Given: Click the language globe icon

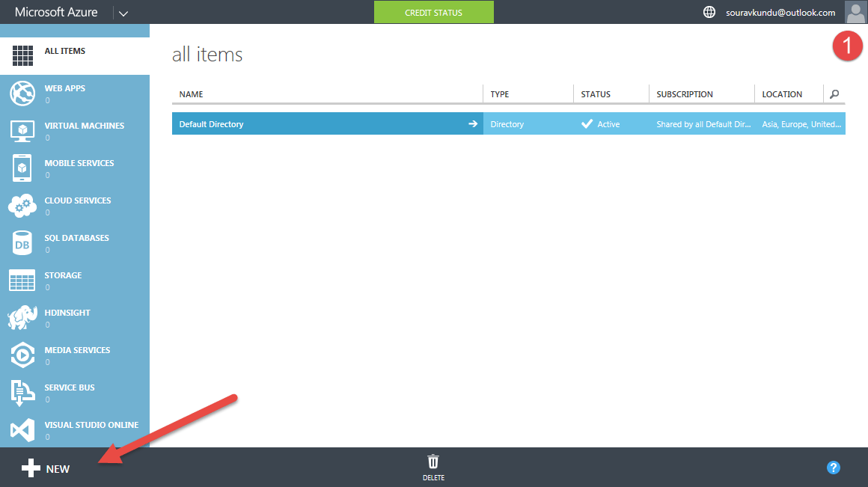Looking at the screenshot, I should (709, 12).
